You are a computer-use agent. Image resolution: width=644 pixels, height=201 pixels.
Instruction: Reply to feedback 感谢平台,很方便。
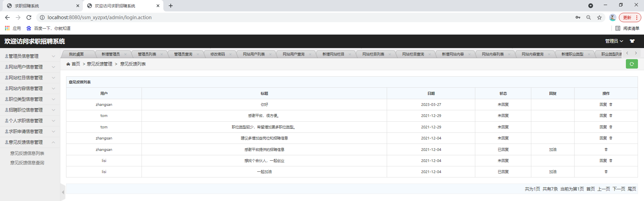pyautogui.click(x=603, y=116)
